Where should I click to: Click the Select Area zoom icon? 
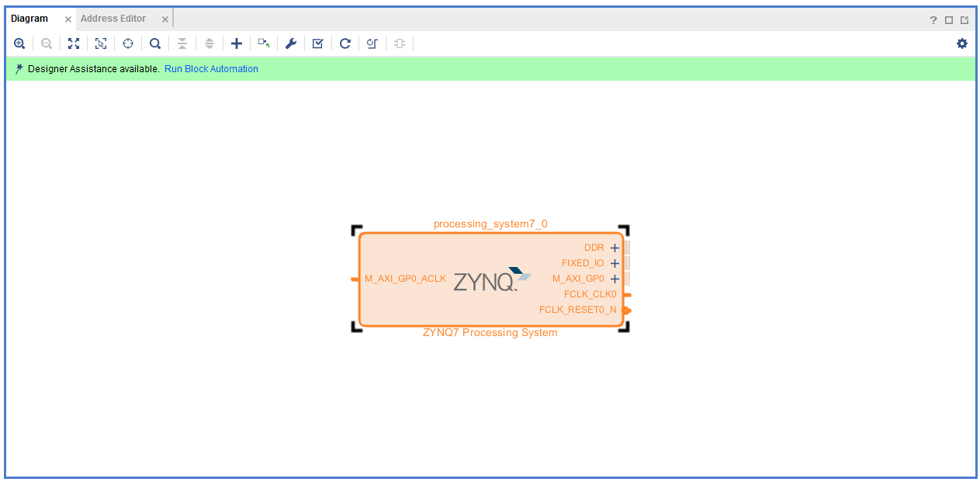tap(101, 43)
